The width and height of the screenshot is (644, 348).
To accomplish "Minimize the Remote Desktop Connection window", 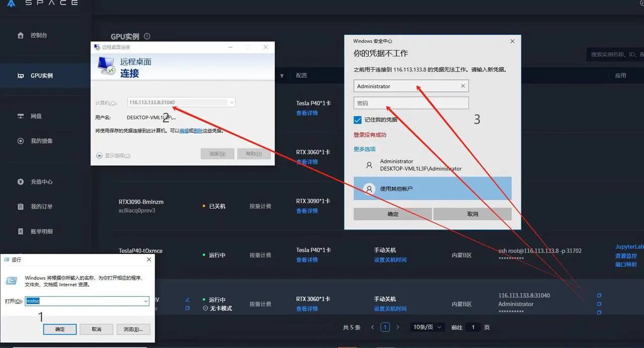I will (230, 47).
